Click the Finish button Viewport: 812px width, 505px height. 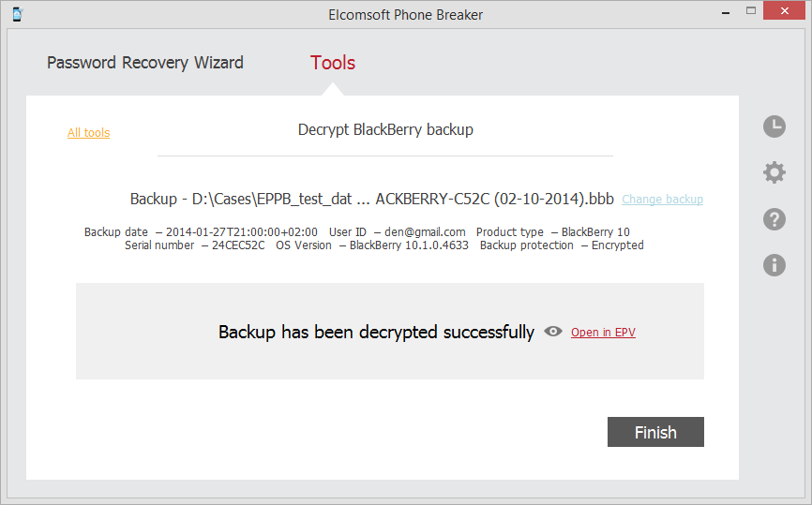click(x=655, y=432)
